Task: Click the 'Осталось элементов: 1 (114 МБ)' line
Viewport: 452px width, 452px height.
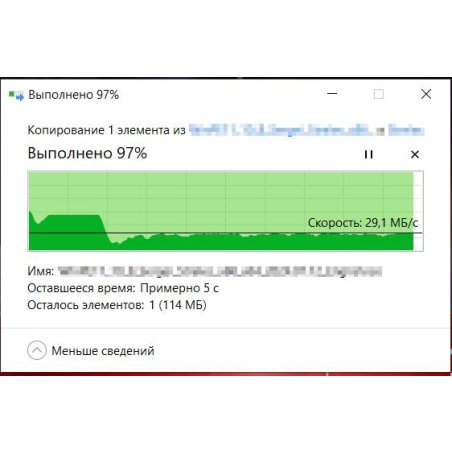Action: pos(117,305)
